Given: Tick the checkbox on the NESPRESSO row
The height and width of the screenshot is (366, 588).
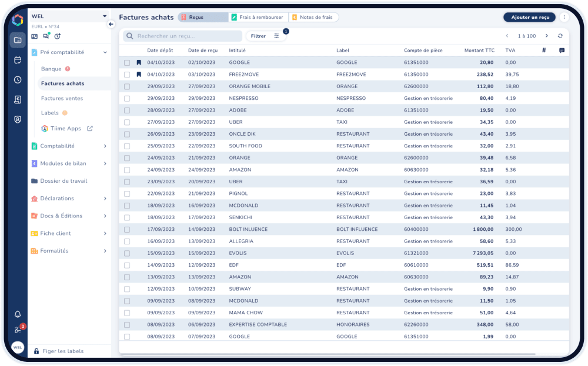Looking at the screenshot, I should point(126,98).
